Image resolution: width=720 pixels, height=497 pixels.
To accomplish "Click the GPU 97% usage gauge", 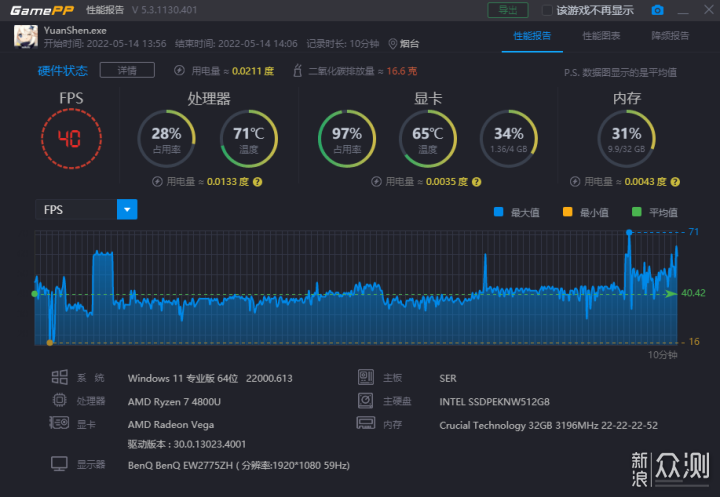I will click(347, 139).
